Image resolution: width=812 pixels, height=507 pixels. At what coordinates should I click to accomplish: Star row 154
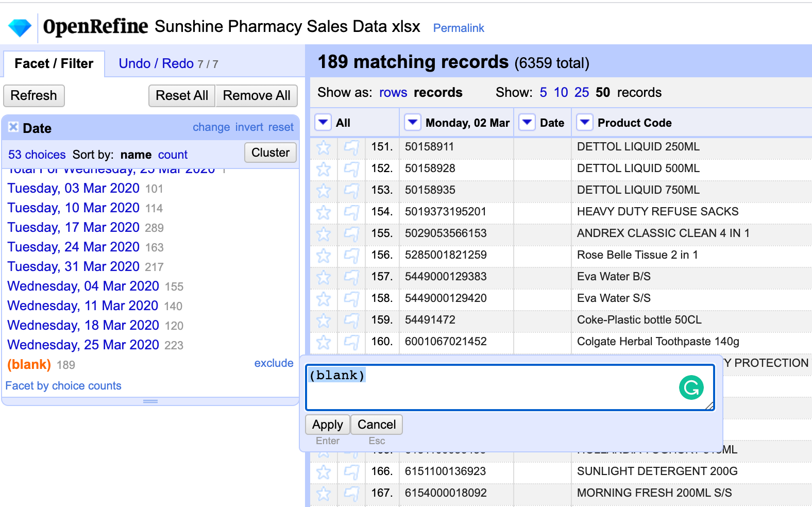coord(324,212)
